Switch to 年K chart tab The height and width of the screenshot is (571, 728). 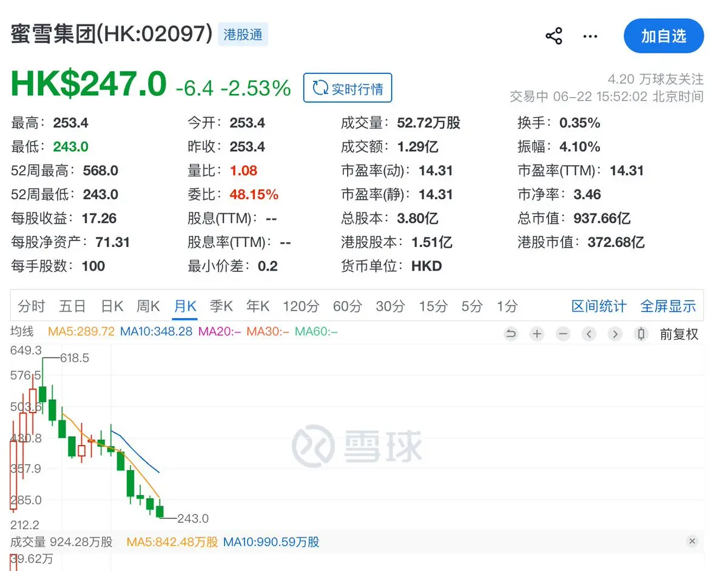coord(258,306)
